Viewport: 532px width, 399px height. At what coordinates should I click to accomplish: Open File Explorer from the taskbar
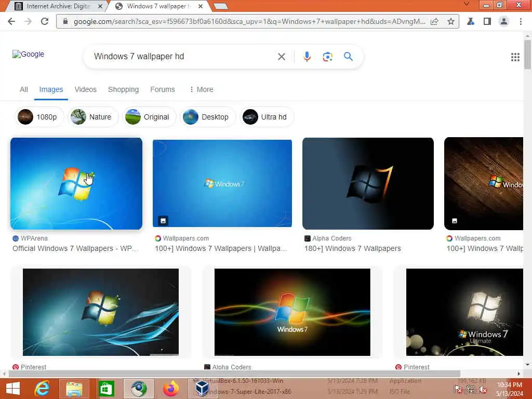74,389
